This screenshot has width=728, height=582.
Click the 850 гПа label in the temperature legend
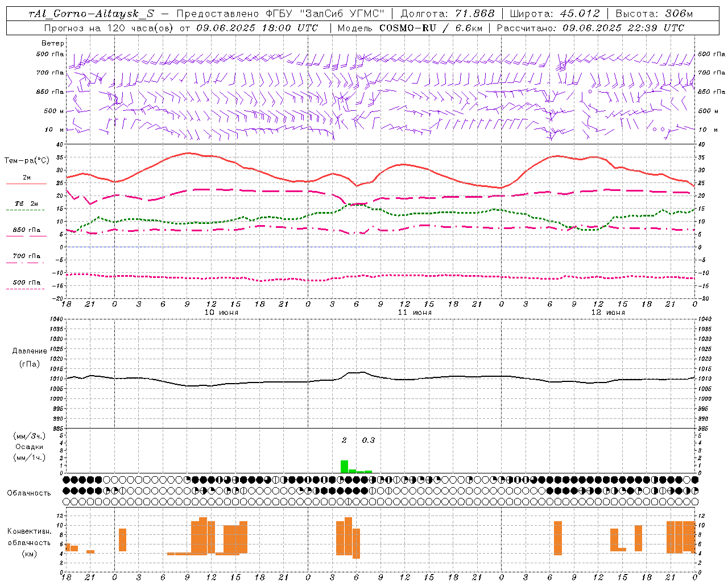pyautogui.click(x=26, y=230)
